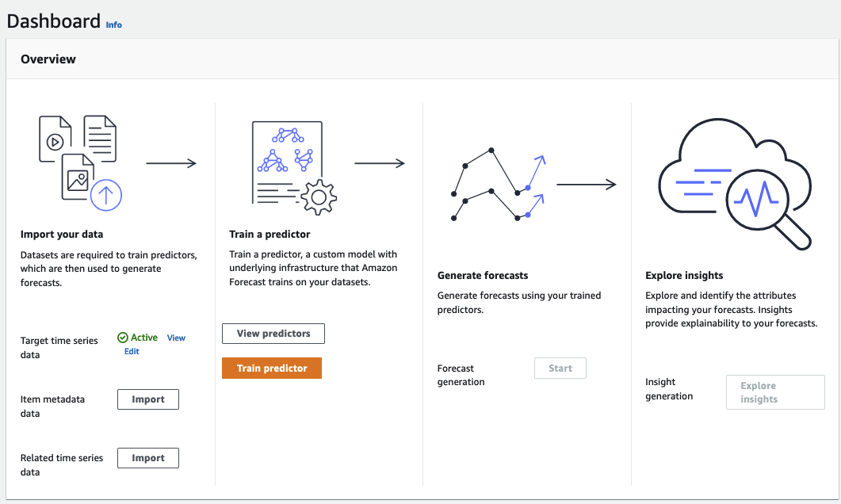Screen dimensions: 841x504
Task: Click the Start button for Forecast generation
Action: pyautogui.click(x=560, y=368)
